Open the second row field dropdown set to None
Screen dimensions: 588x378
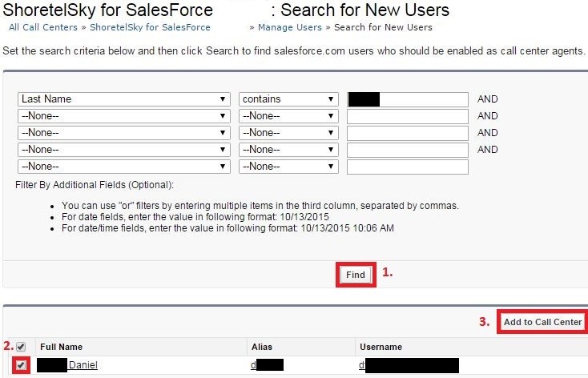tap(123, 116)
